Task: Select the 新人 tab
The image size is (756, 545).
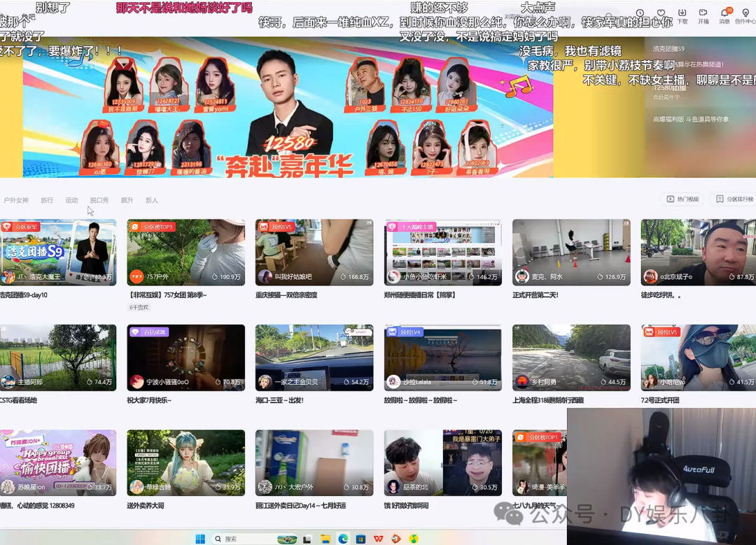Action: pyautogui.click(x=151, y=200)
